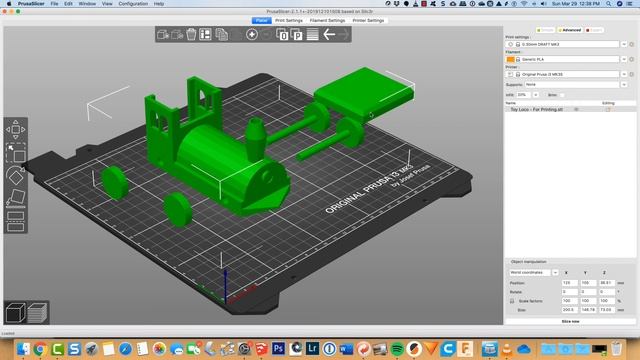
Task: Switch to layers preview view icon
Action: point(37,313)
